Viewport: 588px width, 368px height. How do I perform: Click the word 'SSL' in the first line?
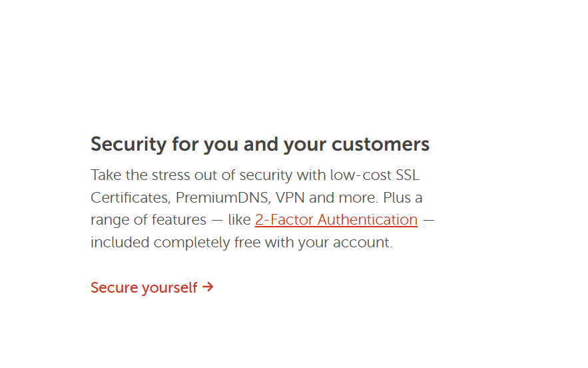click(x=408, y=175)
